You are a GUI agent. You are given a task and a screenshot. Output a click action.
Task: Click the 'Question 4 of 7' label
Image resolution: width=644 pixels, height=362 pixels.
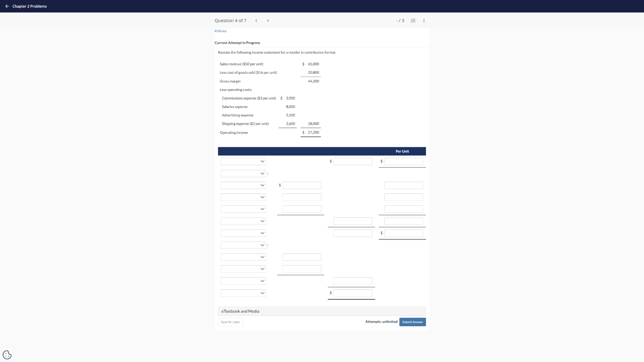[x=230, y=21]
